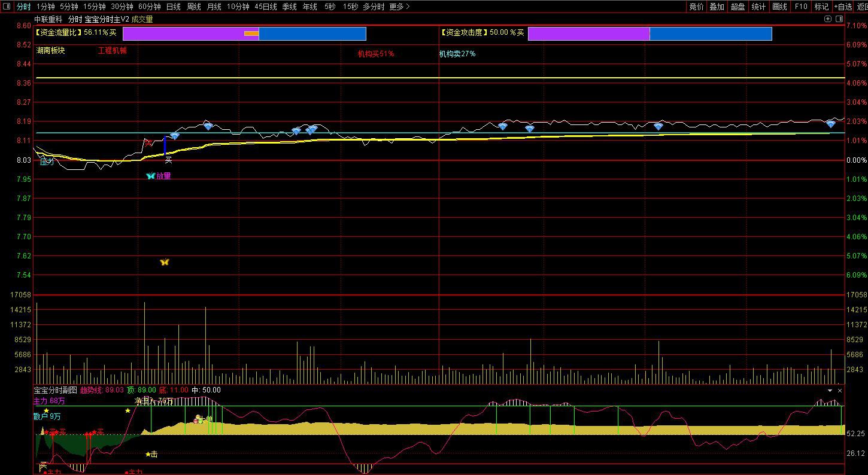Click the 0.00% percent axis label
The image size is (868, 475).
[856, 160]
